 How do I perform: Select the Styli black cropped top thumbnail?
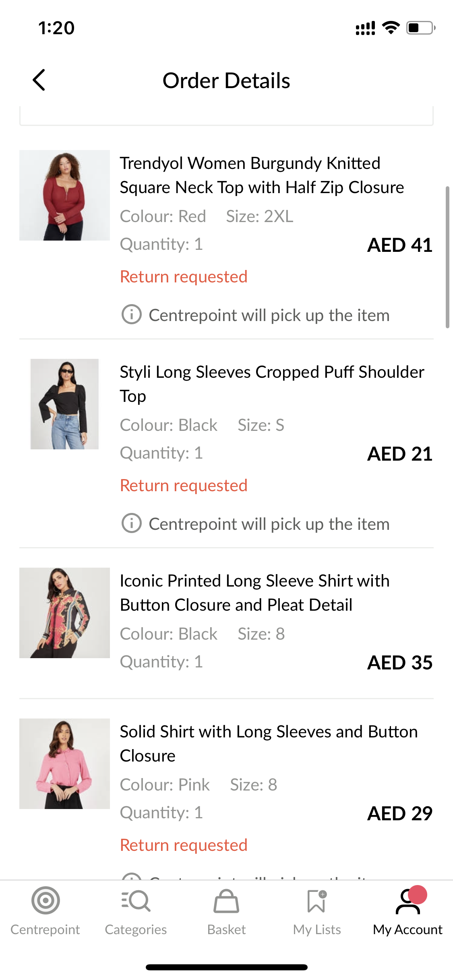click(64, 404)
